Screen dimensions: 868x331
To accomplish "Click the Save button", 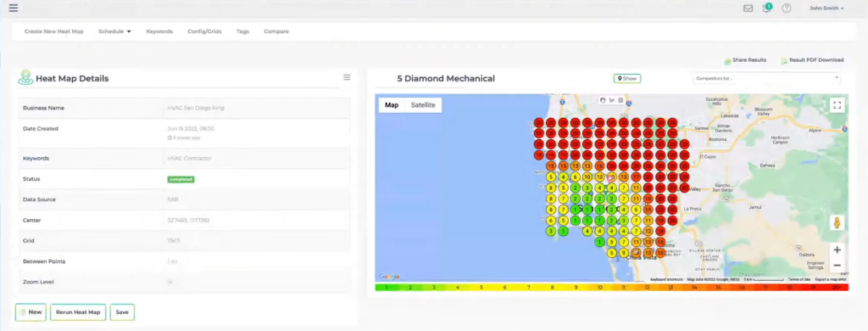I will (122, 312).
